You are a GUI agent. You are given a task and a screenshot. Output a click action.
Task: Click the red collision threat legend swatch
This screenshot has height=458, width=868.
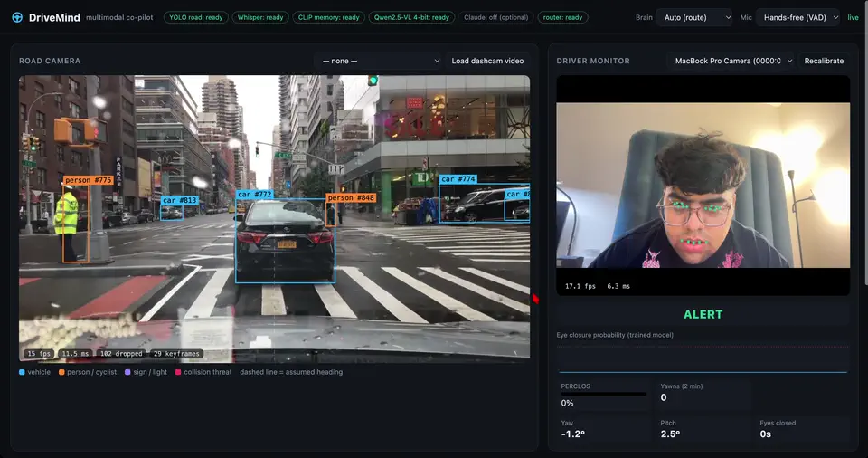click(178, 372)
